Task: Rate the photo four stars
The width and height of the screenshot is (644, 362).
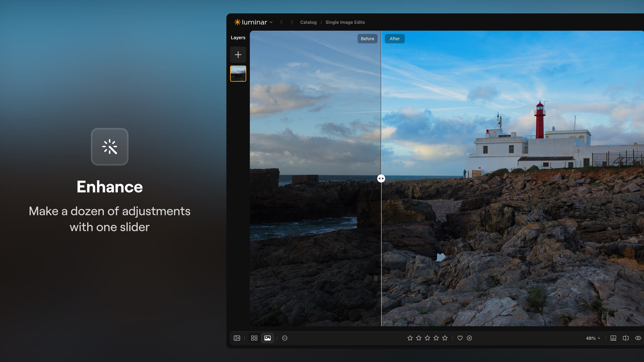Action: 436,338
